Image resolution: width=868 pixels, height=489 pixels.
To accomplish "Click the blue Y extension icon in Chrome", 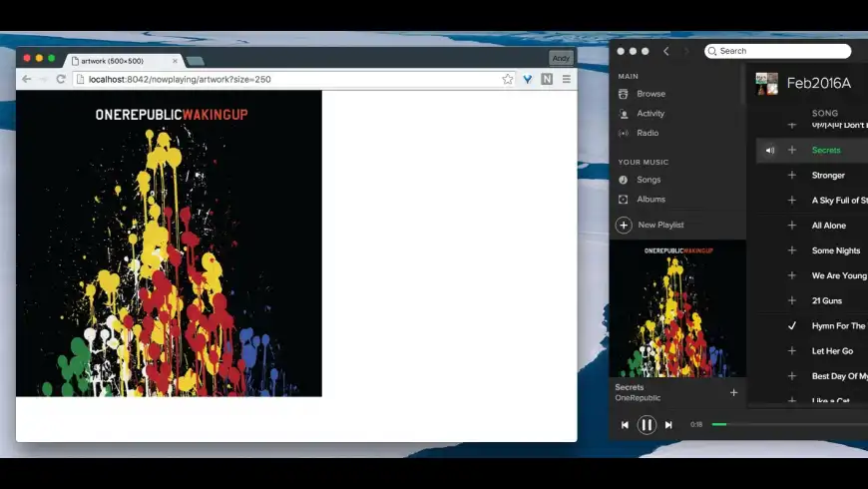I will click(528, 79).
